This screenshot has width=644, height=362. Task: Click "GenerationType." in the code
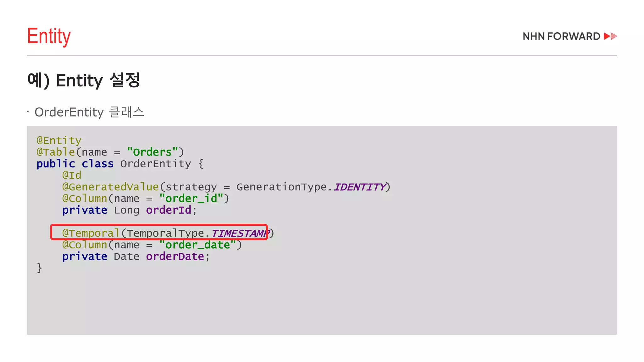(x=284, y=187)
